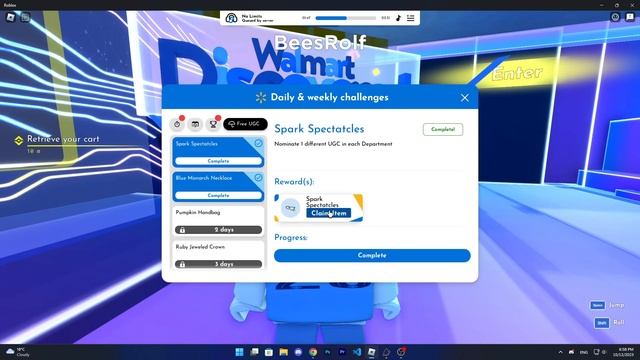640x360 pixels.
Task: Switch to the weekly calendar challenges tab
Action: [195, 124]
